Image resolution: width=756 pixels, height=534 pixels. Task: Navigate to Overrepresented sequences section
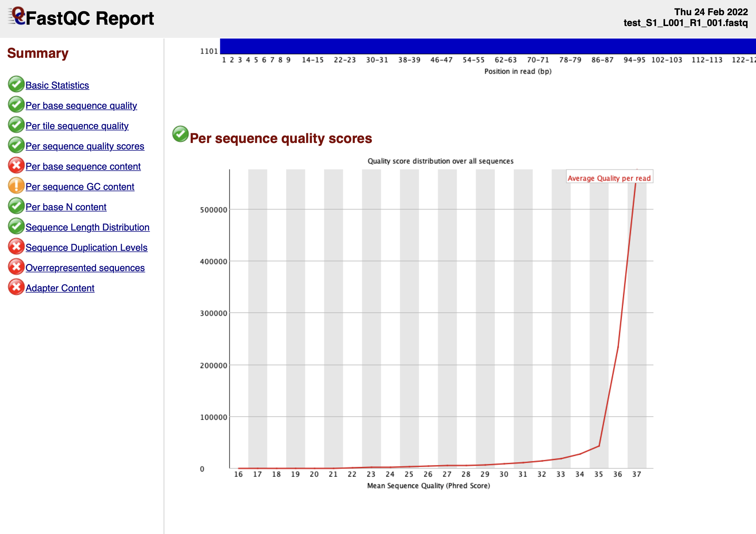(85, 268)
